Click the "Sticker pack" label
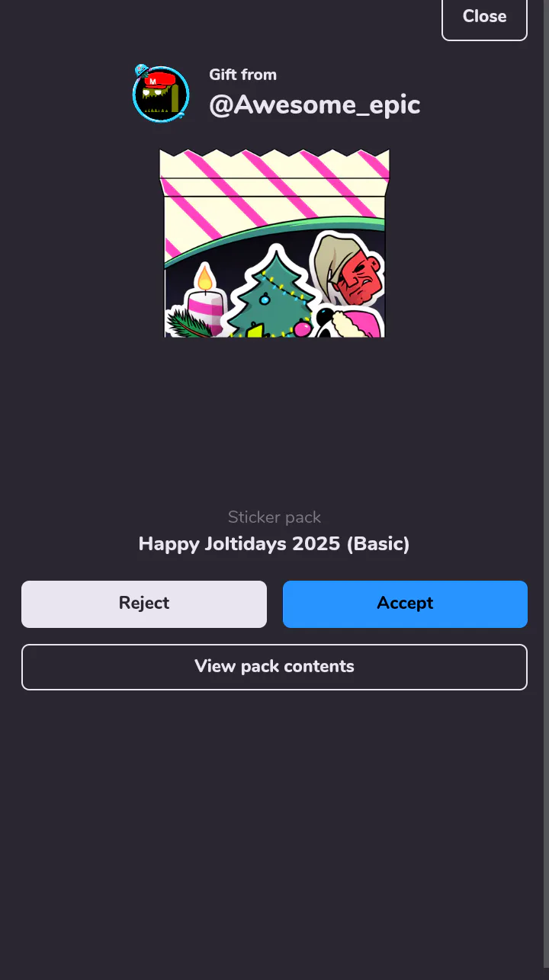Screen dimensions: 549x980 [274, 517]
